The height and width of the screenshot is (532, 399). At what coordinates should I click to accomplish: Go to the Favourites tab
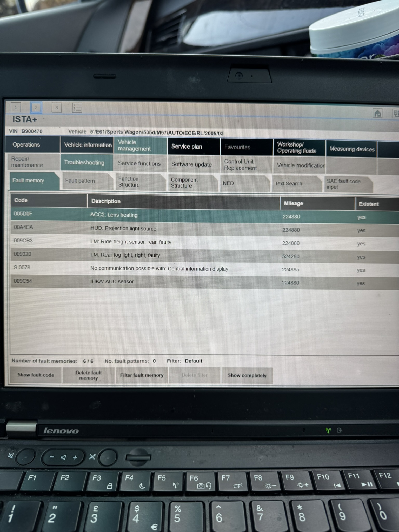(247, 147)
